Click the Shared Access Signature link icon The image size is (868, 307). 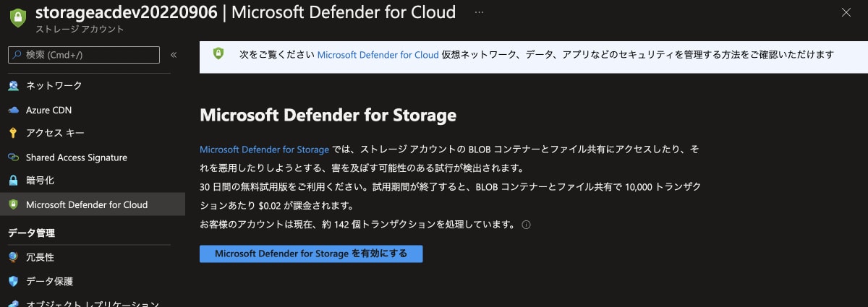pyautogui.click(x=13, y=157)
